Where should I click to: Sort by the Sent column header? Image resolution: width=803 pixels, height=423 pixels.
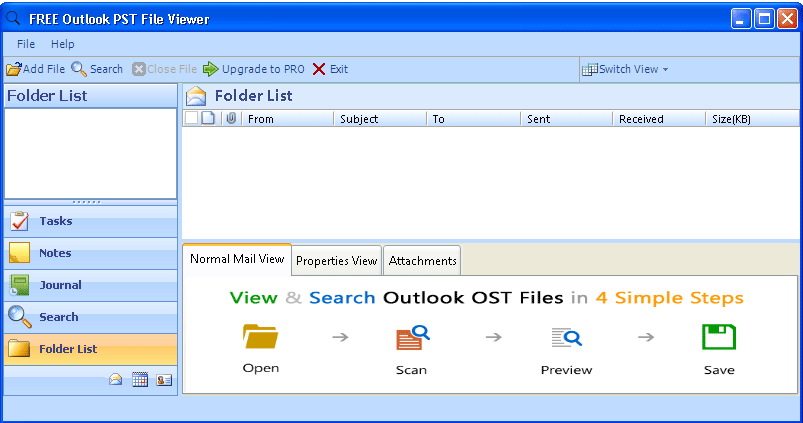[x=566, y=119]
